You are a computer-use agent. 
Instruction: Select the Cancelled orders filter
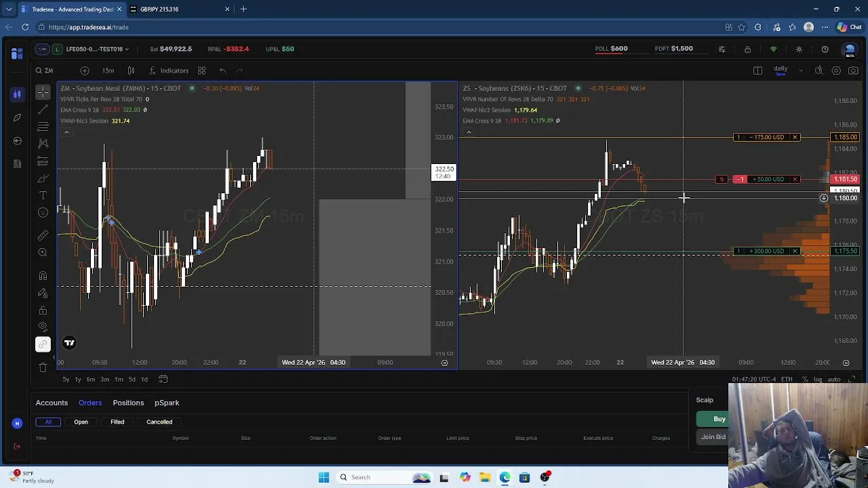pos(159,422)
